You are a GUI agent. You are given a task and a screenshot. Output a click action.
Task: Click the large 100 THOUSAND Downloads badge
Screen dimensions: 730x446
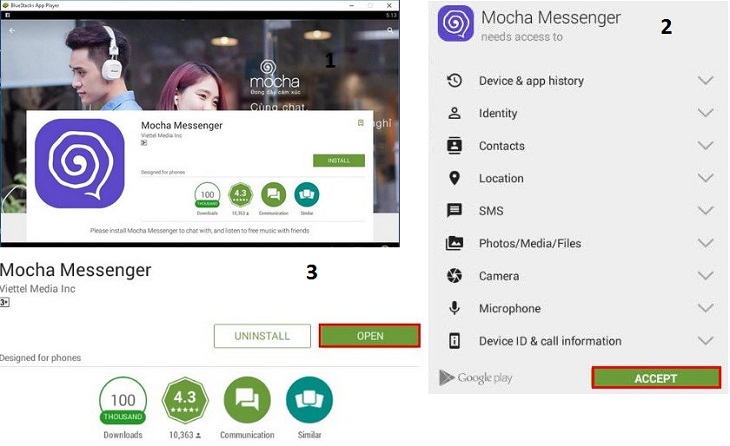pyautogui.click(x=123, y=401)
